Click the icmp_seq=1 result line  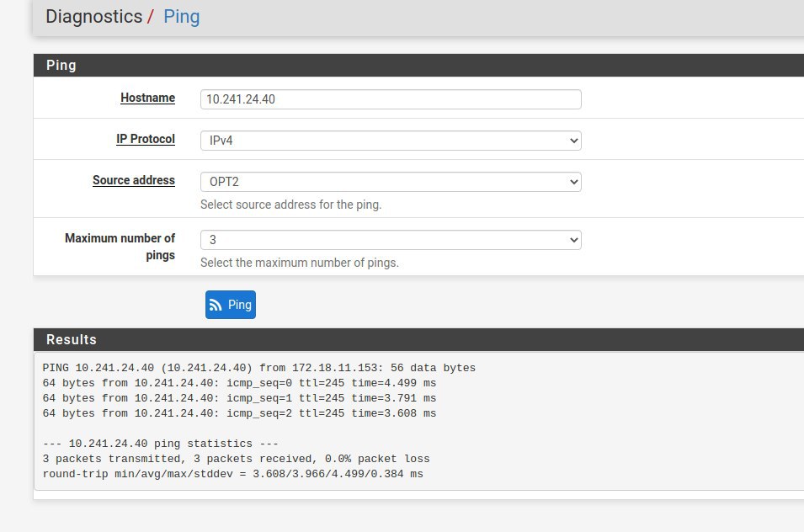pos(239,398)
